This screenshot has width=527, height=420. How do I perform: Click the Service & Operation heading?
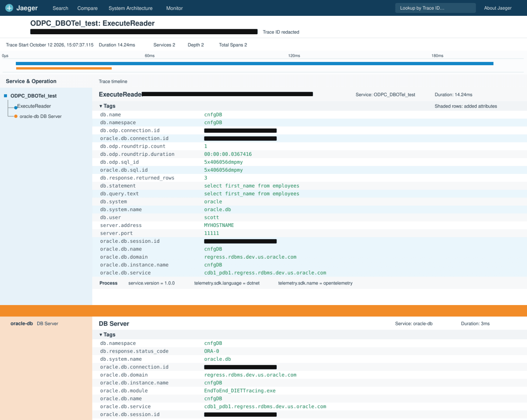click(31, 81)
